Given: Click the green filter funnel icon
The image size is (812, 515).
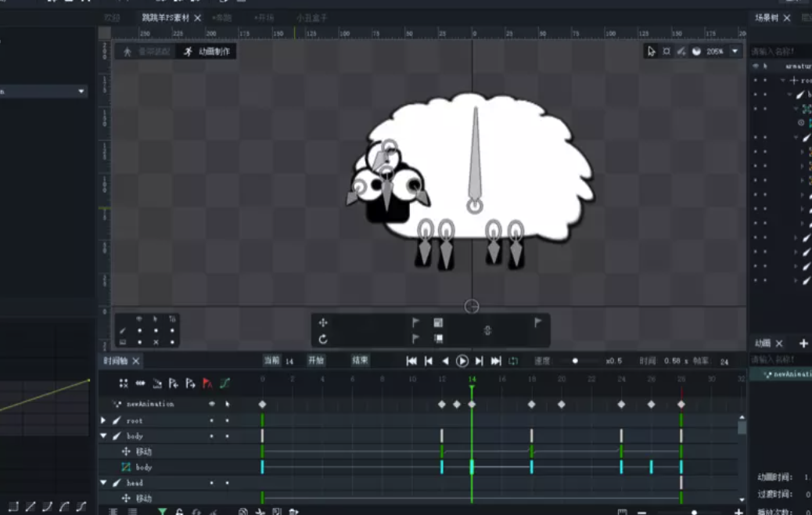Looking at the screenshot, I should tap(163, 511).
